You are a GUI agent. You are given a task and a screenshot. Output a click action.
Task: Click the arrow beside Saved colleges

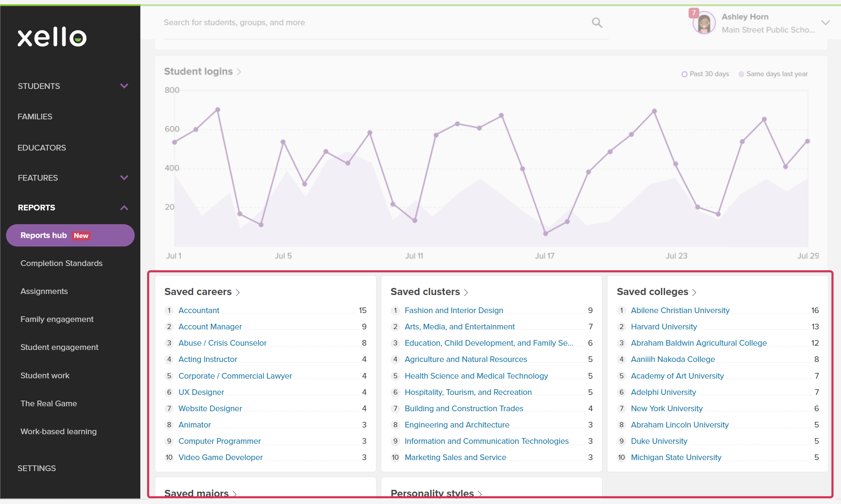[694, 292]
